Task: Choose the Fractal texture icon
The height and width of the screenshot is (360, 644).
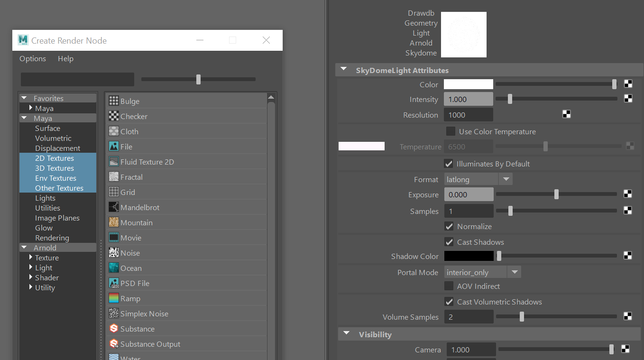Action: tap(113, 177)
